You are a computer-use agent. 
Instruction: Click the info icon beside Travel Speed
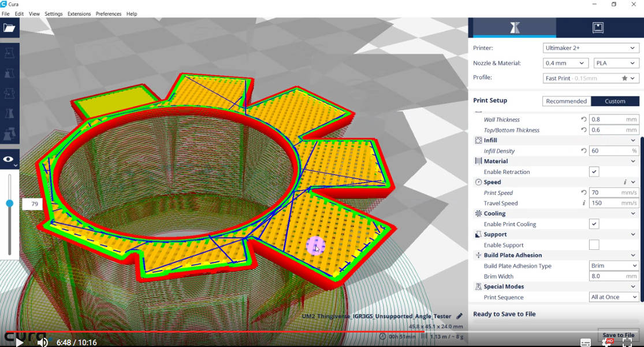pyautogui.click(x=583, y=203)
